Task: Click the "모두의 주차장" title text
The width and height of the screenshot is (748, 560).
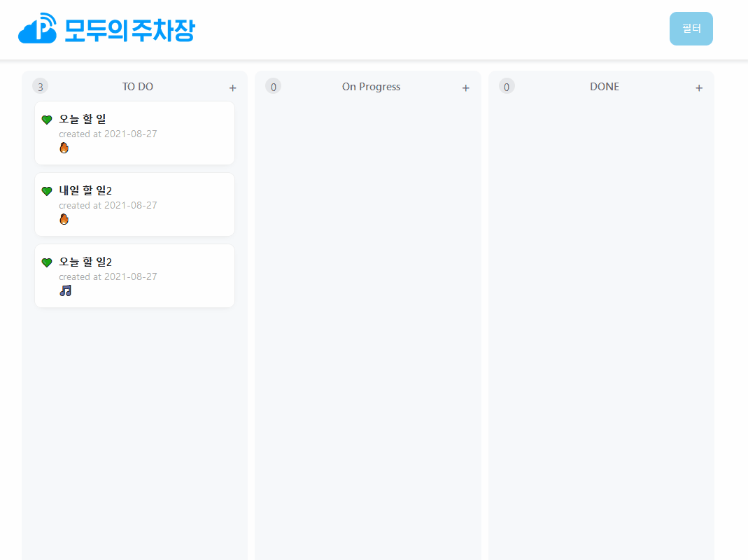Action: pyautogui.click(x=128, y=29)
